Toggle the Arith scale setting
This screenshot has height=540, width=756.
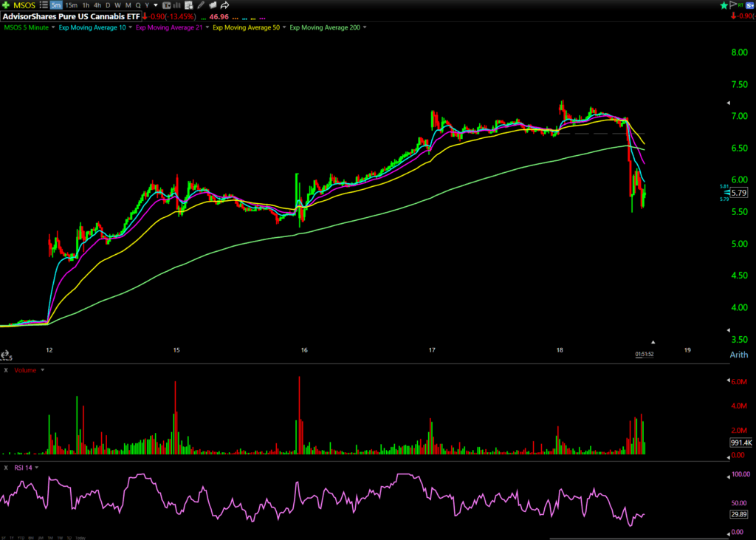coord(738,355)
